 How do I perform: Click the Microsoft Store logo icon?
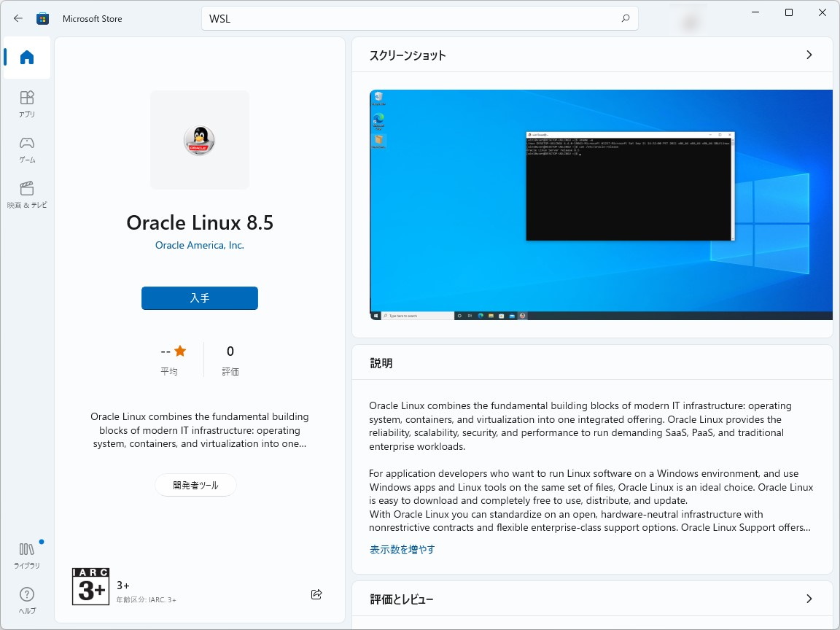(x=43, y=18)
